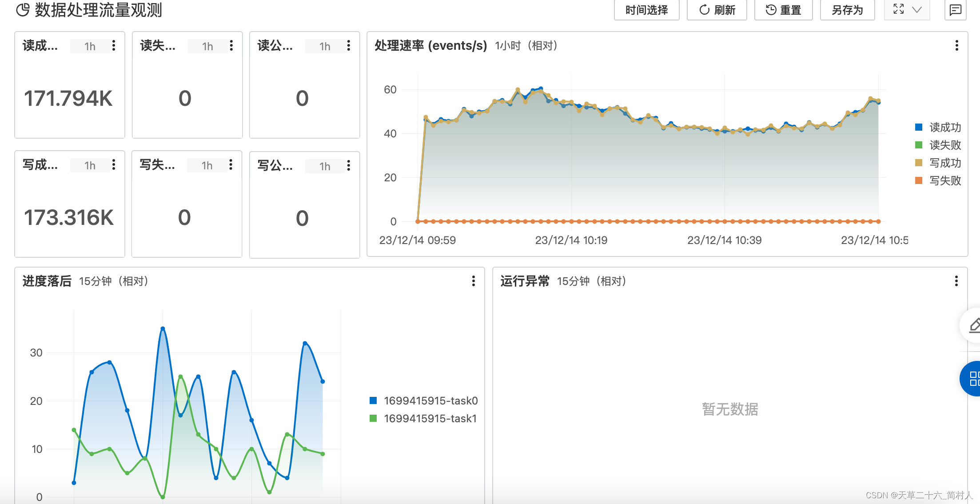The height and width of the screenshot is (504, 980).
Task: Click 1h time badge on 读成功 card
Action: pyautogui.click(x=90, y=46)
